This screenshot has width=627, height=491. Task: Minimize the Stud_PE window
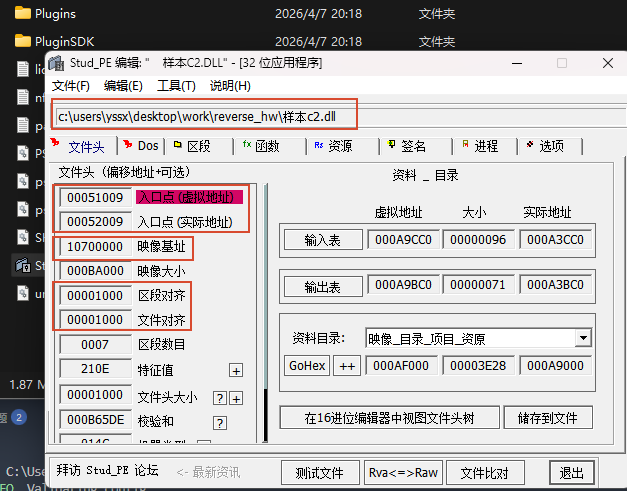pyautogui.click(x=517, y=63)
